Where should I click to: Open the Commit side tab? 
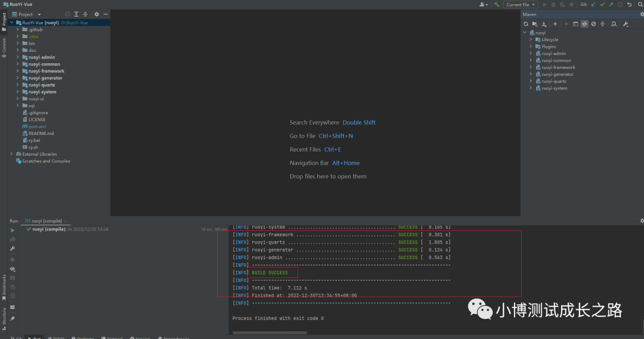point(4,48)
